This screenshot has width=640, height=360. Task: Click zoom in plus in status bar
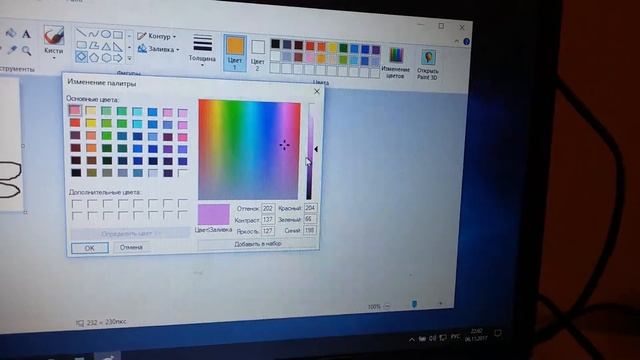(440, 304)
